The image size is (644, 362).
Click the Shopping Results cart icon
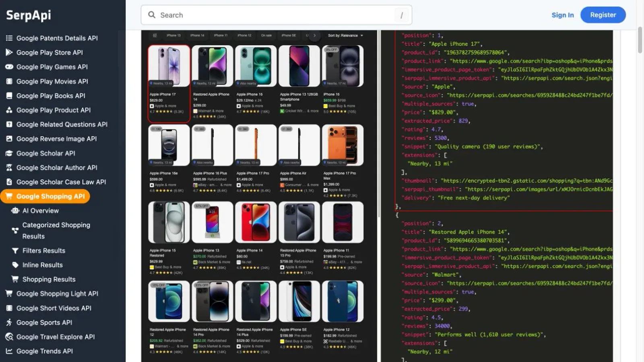(x=15, y=279)
